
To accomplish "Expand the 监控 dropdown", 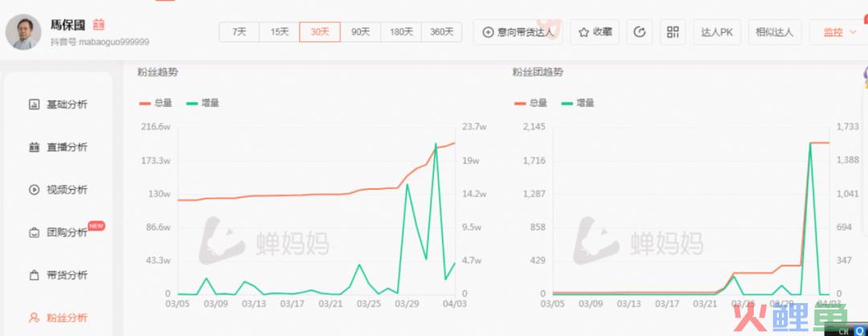I will click(x=838, y=32).
